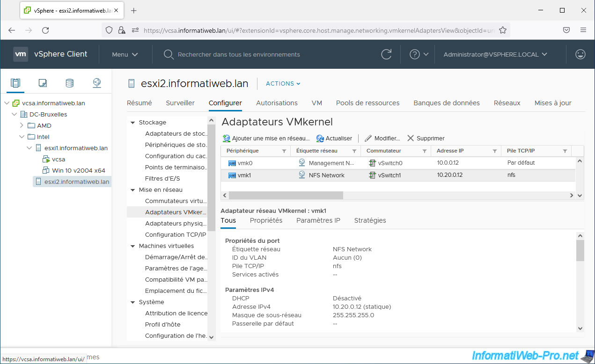
Task: Select the vmk0 adapter row
Action: click(397, 163)
